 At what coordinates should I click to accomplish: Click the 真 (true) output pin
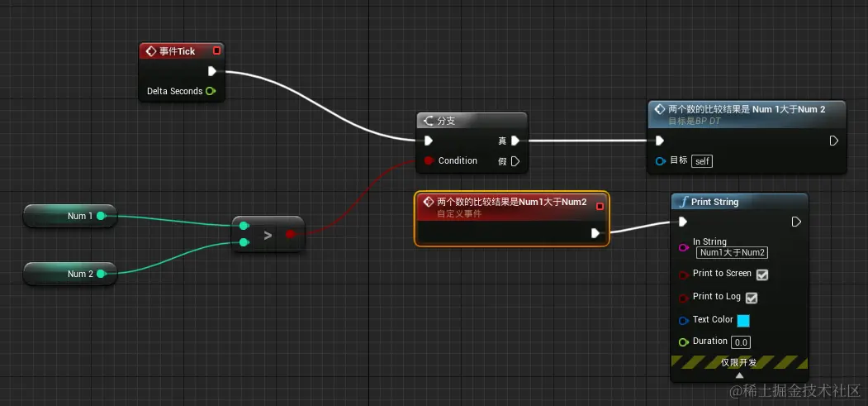click(x=515, y=141)
